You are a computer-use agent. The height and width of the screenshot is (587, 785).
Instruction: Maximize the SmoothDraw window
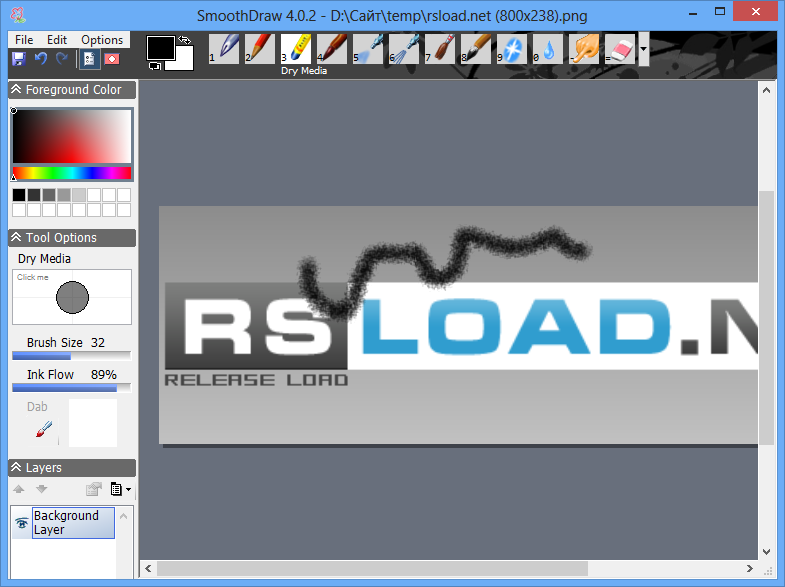[720, 12]
